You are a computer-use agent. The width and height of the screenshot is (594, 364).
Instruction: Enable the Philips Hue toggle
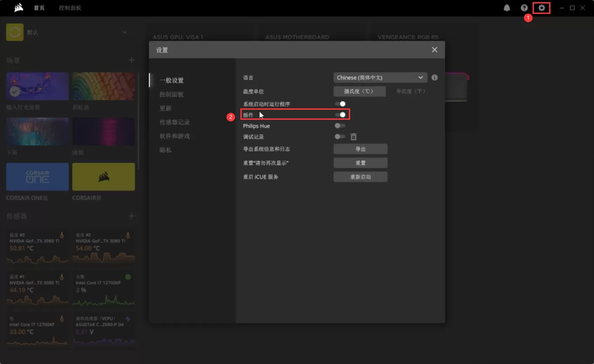340,126
